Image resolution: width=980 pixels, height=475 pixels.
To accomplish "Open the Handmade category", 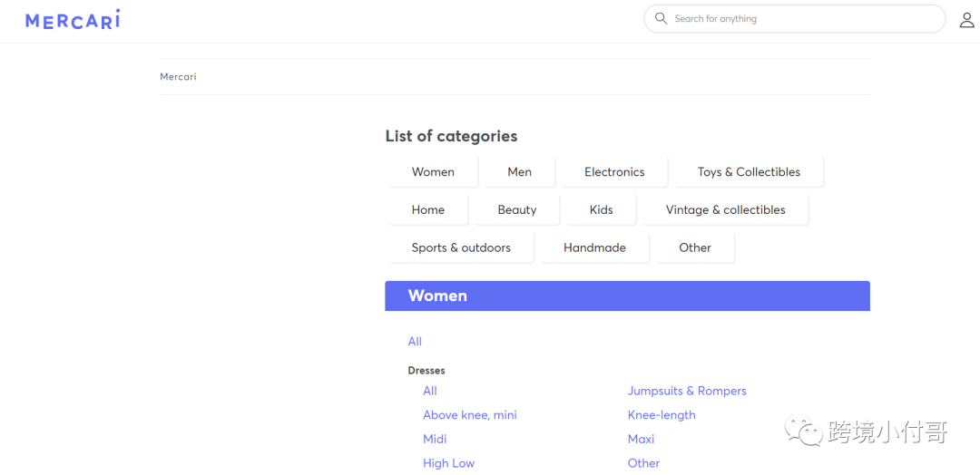I will click(x=594, y=248).
